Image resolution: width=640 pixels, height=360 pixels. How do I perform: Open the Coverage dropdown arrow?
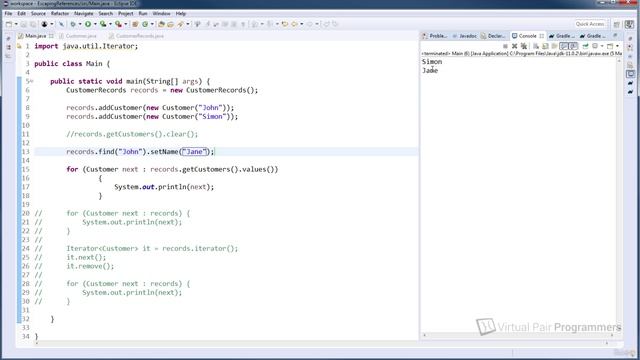click(x=110, y=24)
